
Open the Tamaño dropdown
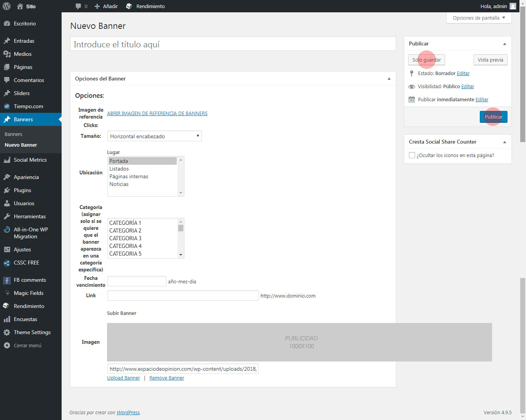click(x=154, y=136)
